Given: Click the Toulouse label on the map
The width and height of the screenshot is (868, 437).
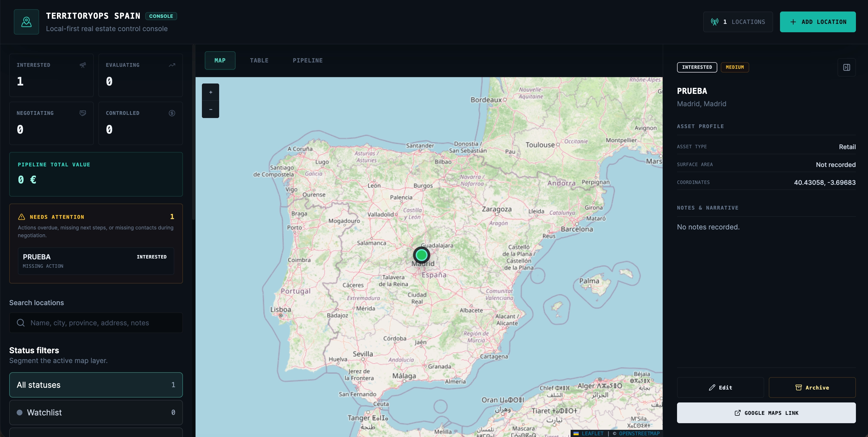Looking at the screenshot, I should tap(540, 145).
